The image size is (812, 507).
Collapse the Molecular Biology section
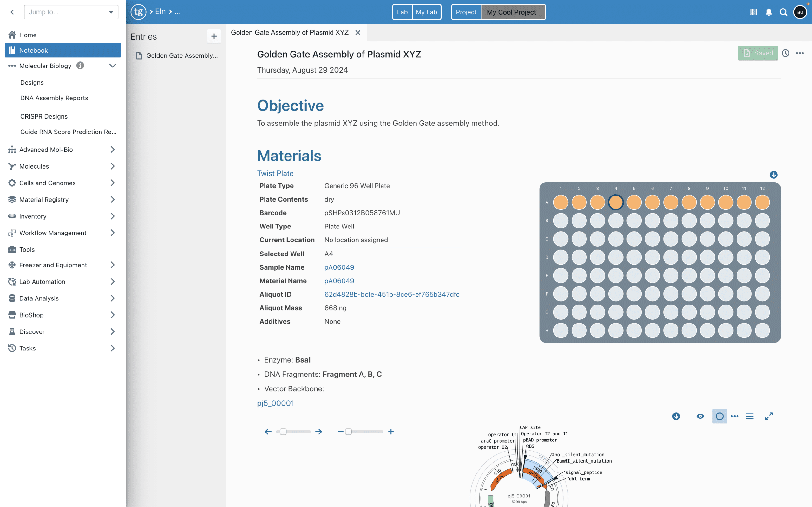coord(112,66)
